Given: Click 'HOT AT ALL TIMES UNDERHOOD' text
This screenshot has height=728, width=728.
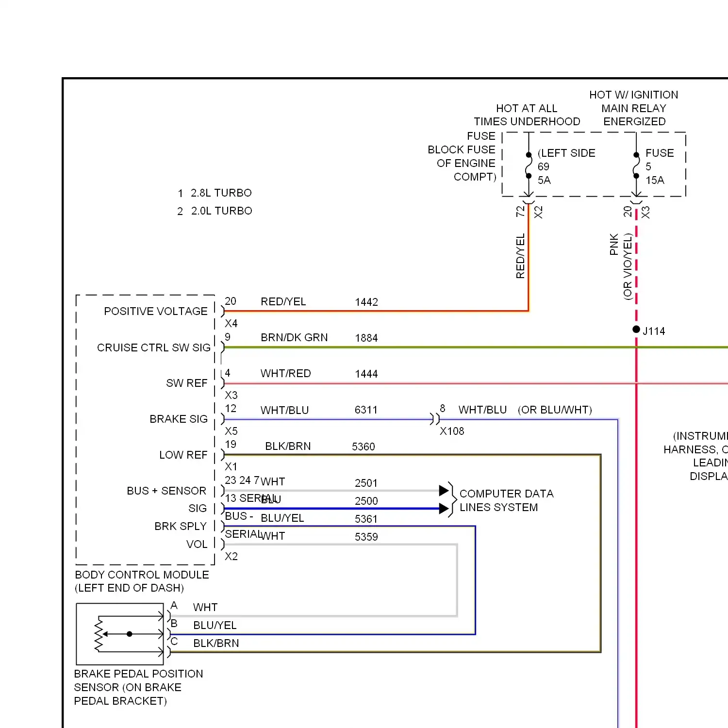Looking at the screenshot, I should (527, 115).
